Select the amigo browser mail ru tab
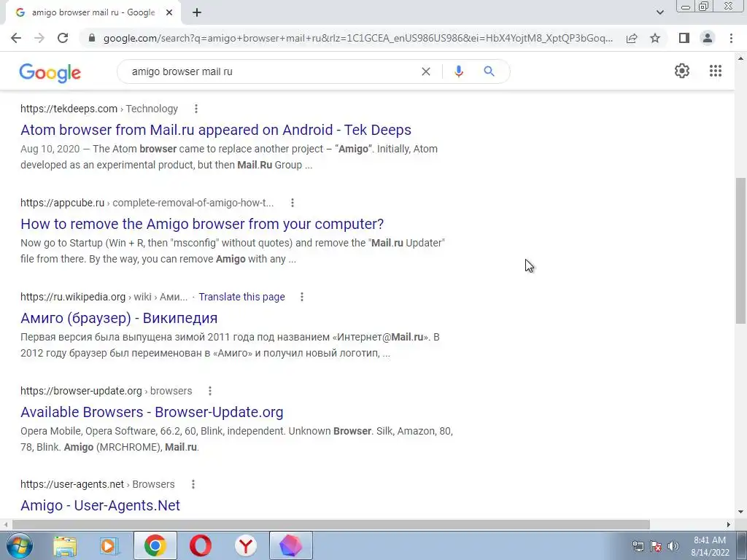The height and width of the screenshot is (560, 747). click(93, 13)
